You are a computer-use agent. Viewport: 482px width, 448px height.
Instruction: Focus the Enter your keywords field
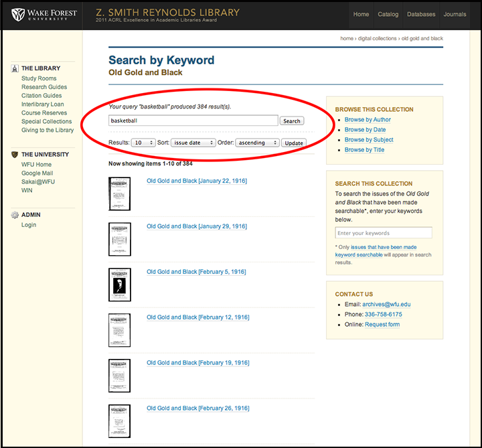point(384,233)
